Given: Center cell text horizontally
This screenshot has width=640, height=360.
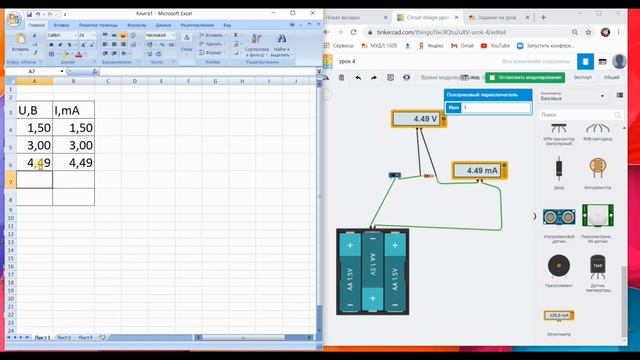Looking at the screenshot, I should point(114,44).
